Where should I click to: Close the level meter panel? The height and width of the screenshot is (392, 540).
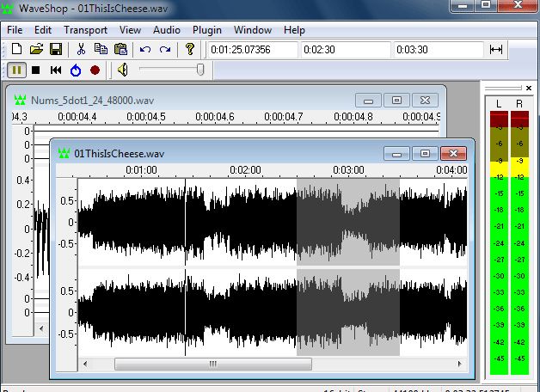coord(529,88)
